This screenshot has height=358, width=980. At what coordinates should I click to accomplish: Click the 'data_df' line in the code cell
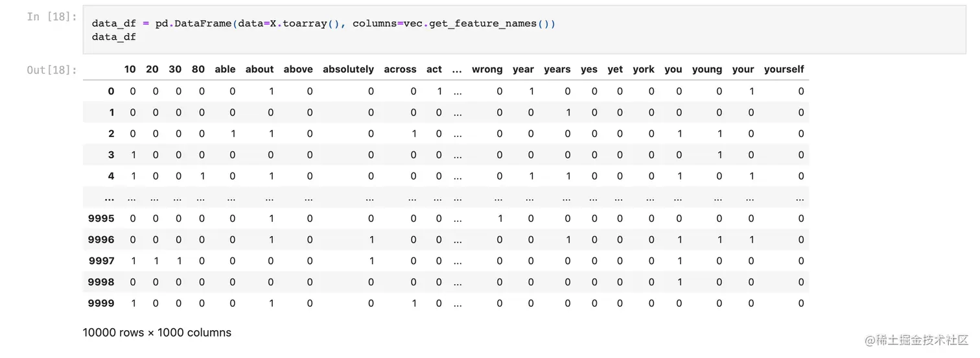pyautogui.click(x=114, y=37)
